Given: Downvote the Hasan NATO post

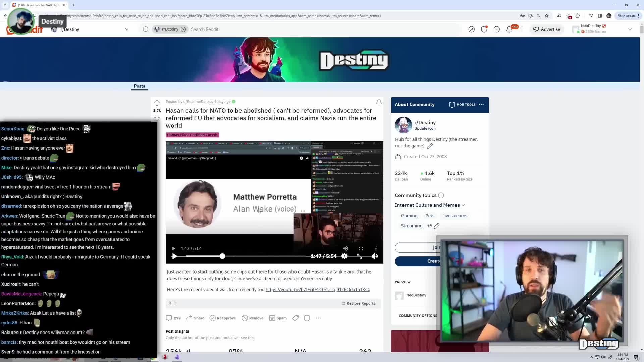Looking at the screenshot, I should pyautogui.click(x=157, y=118).
